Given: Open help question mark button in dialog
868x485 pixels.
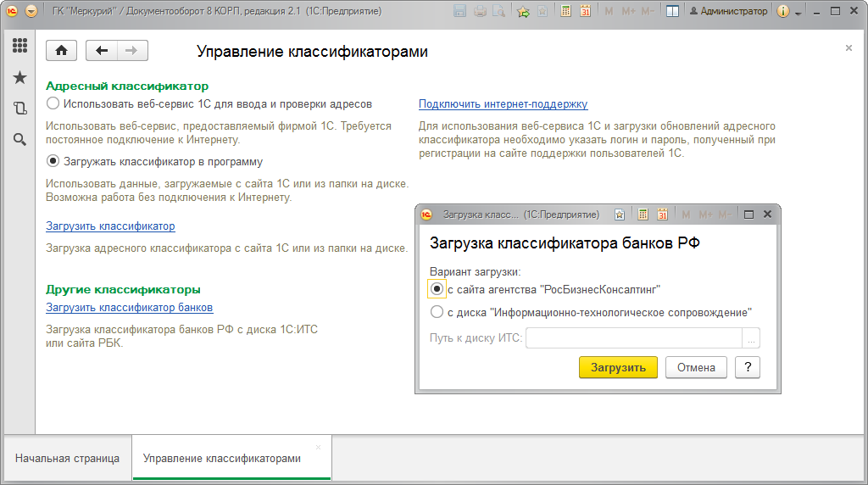Looking at the screenshot, I should pyautogui.click(x=748, y=367).
